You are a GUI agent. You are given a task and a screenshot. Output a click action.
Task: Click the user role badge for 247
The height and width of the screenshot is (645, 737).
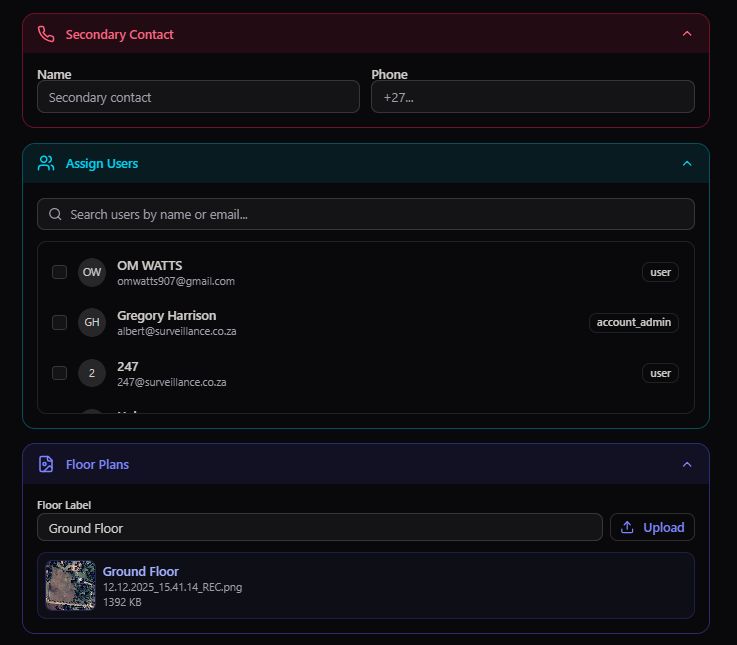coord(660,373)
